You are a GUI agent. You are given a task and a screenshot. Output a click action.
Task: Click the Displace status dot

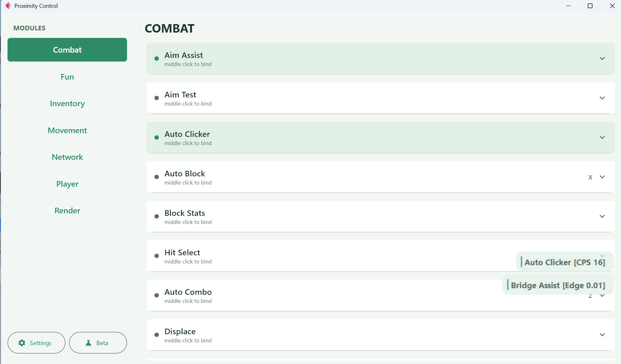click(x=157, y=335)
